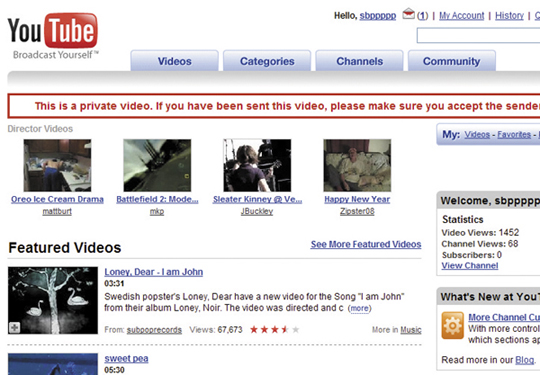Click the Happy New Year title link
This screenshot has height=375, width=540.
pos(357,199)
